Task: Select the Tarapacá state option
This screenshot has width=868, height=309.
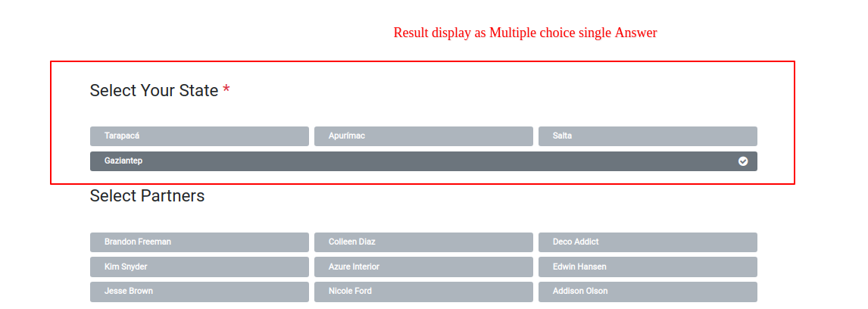Action: point(199,136)
